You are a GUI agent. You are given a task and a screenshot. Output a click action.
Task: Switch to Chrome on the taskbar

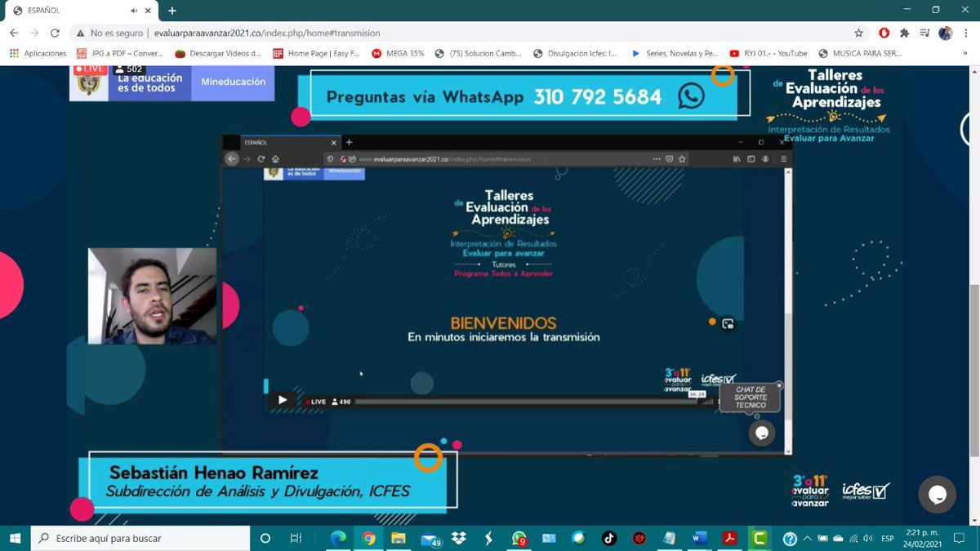368,538
